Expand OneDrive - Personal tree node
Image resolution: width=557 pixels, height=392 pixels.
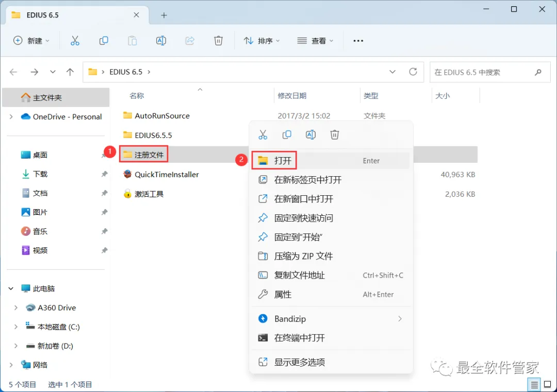11,117
